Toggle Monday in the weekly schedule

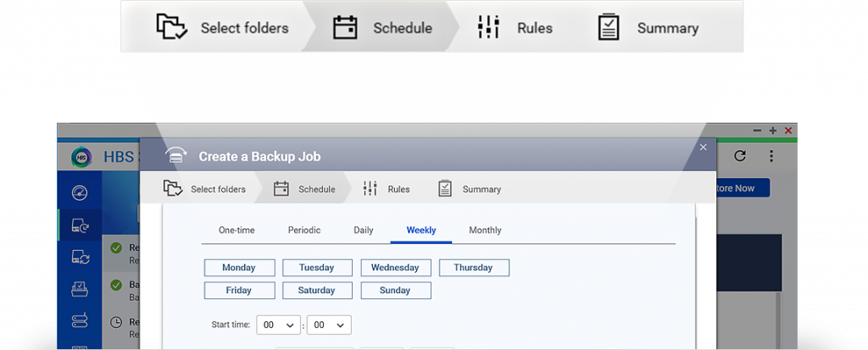point(239,268)
